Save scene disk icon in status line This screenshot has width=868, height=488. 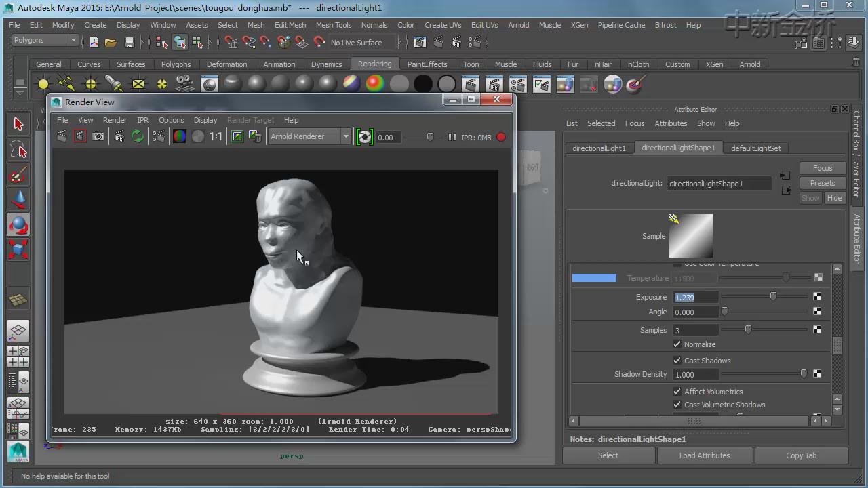130,42
